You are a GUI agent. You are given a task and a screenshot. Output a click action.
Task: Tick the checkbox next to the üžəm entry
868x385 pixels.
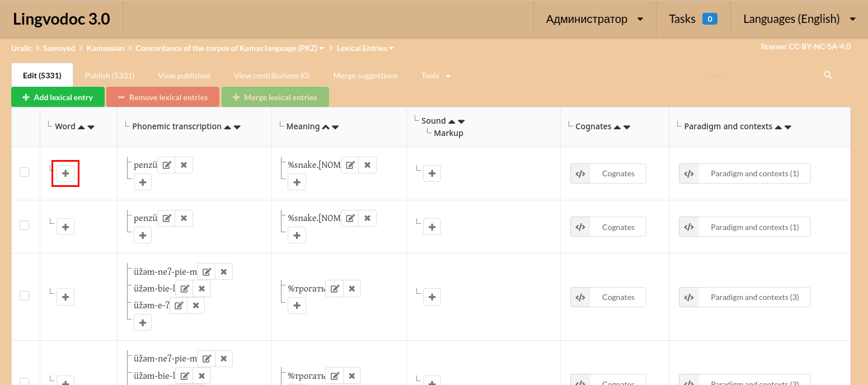24,295
